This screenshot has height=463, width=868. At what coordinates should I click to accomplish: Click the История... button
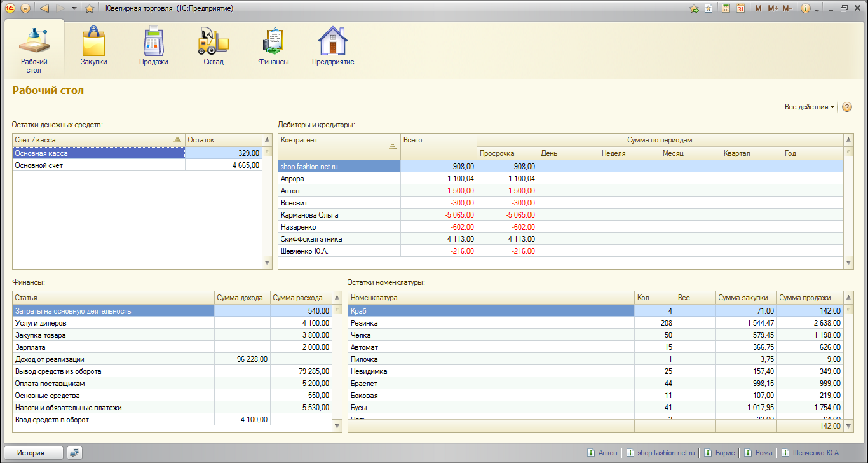(34, 453)
